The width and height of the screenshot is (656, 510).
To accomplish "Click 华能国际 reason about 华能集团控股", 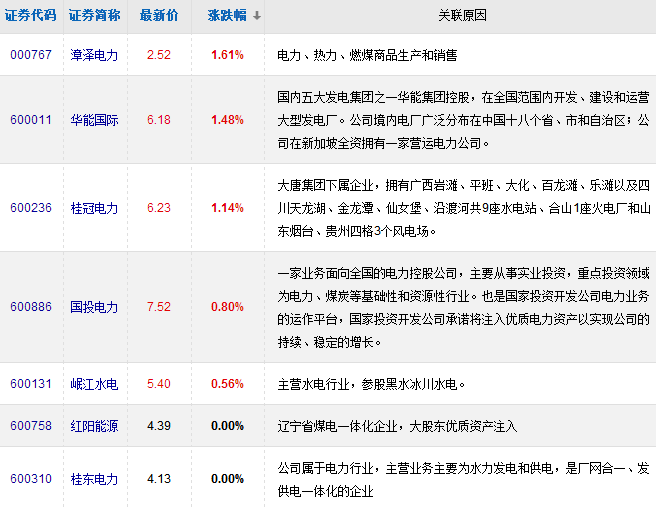I will click(463, 120).
